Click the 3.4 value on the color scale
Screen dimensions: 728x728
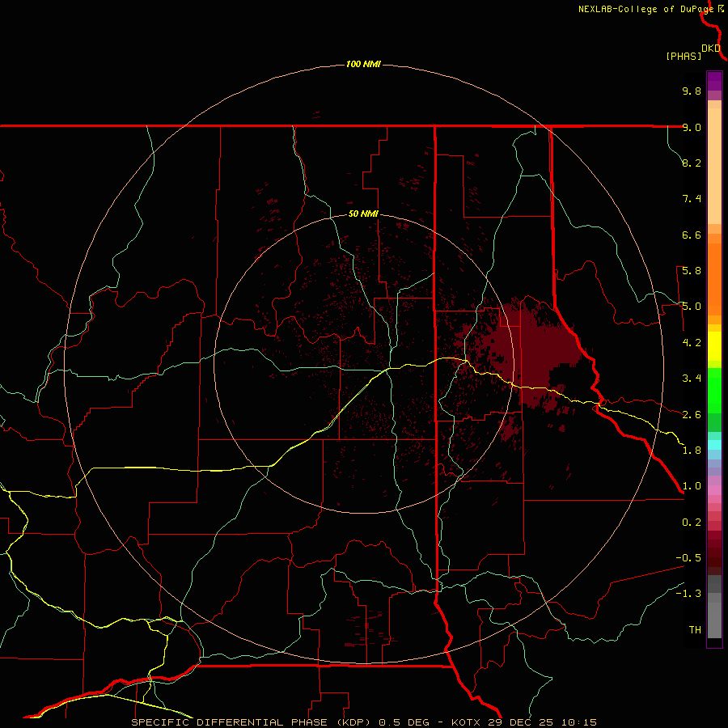pyautogui.click(x=692, y=379)
